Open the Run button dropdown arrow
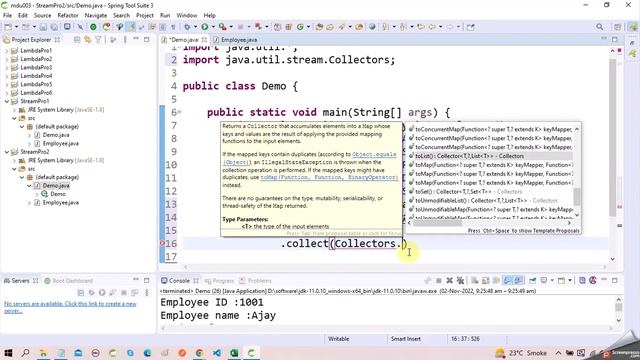The width and height of the screenshot is (640, 360). point(213,27)
